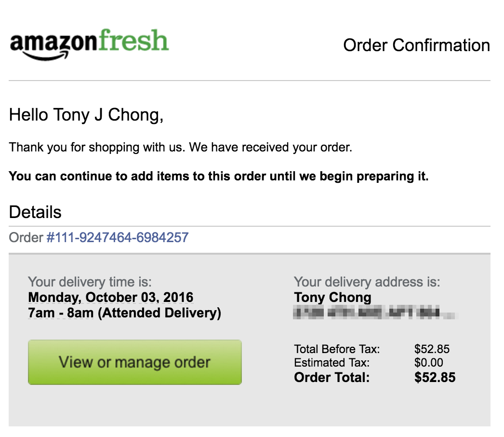The image size is (504, 437).
Task: Click the View or manage order button
Action: point(135,362)
